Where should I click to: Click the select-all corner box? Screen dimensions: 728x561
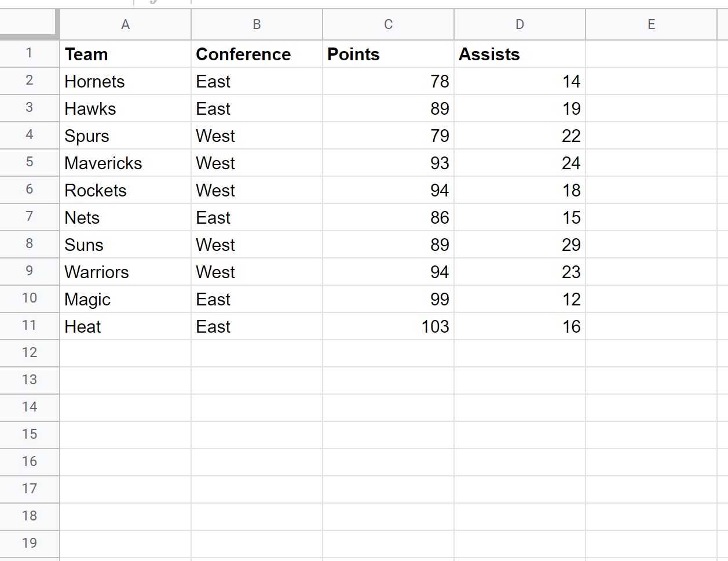point(29,24)
